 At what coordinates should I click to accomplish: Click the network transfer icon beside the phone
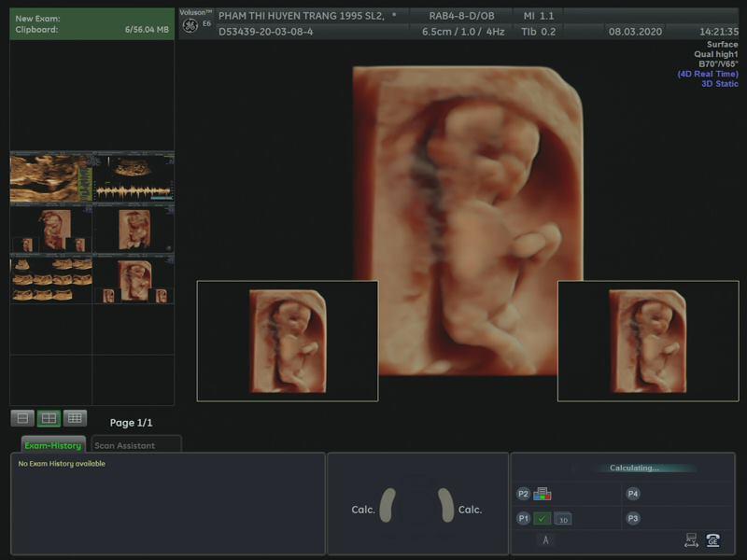(x=692, y=539)
